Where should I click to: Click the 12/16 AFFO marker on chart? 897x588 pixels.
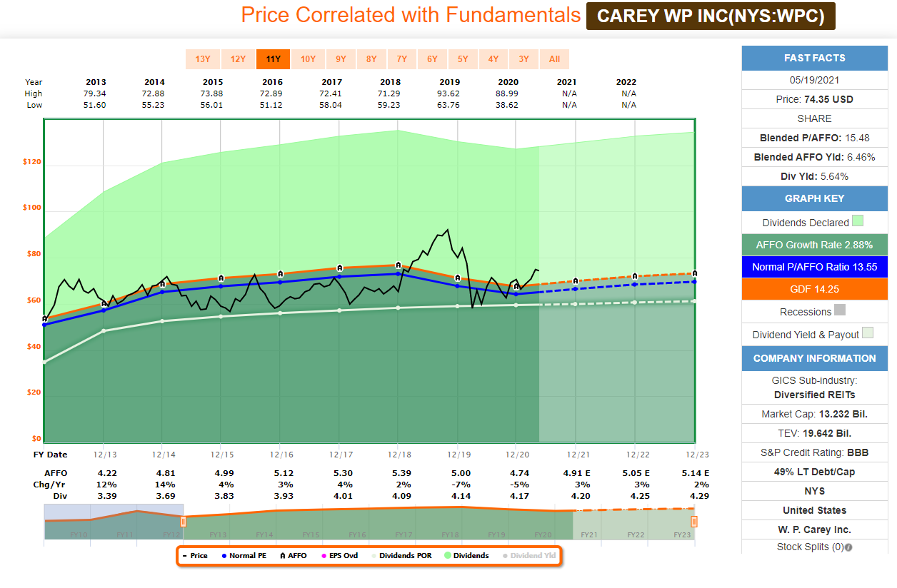281,273
